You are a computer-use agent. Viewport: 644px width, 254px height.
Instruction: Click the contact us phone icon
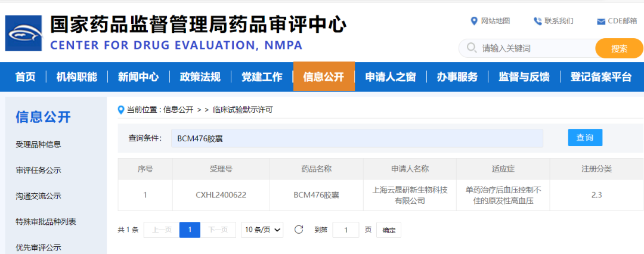click(538, 21)
